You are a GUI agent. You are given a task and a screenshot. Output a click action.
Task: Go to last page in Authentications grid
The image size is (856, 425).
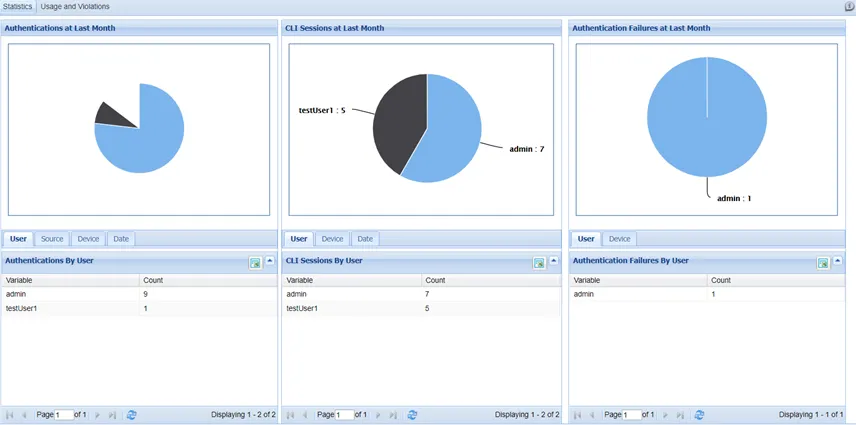[x=112, y=415]
